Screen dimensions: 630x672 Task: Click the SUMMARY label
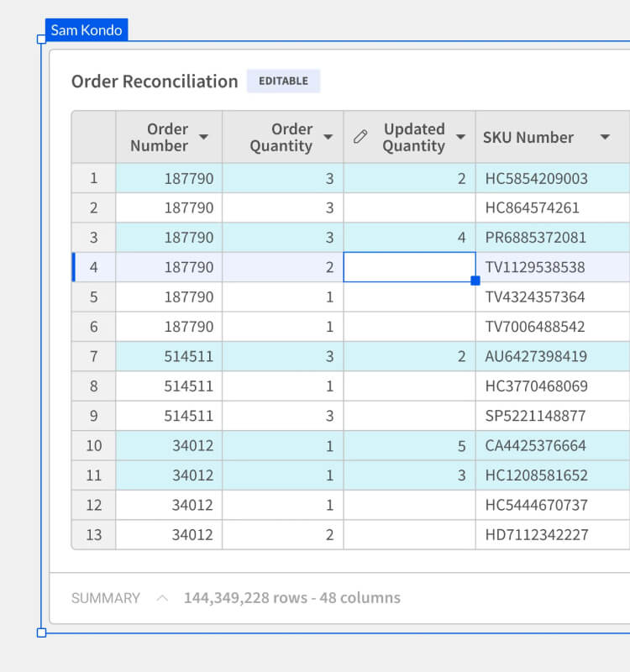106,598
